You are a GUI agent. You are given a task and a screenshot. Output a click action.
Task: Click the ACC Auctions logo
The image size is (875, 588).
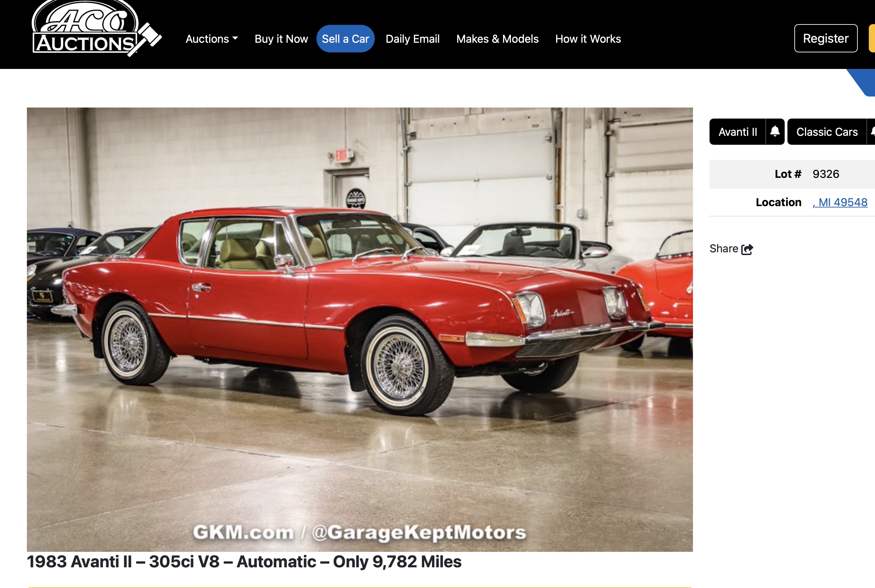tap(97, 29)
